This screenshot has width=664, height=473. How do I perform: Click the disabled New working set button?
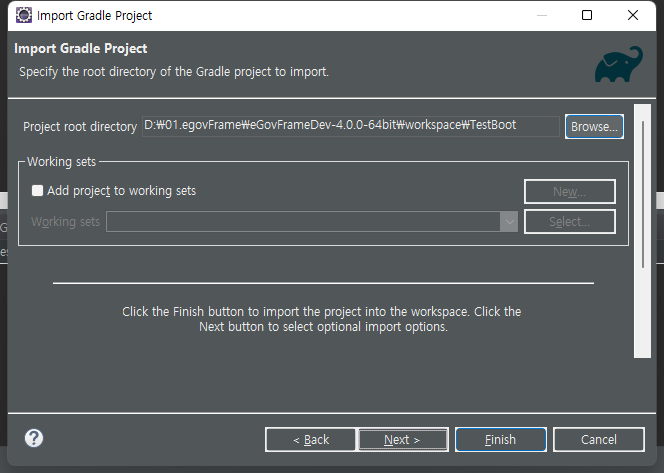[x=570, y=192]
